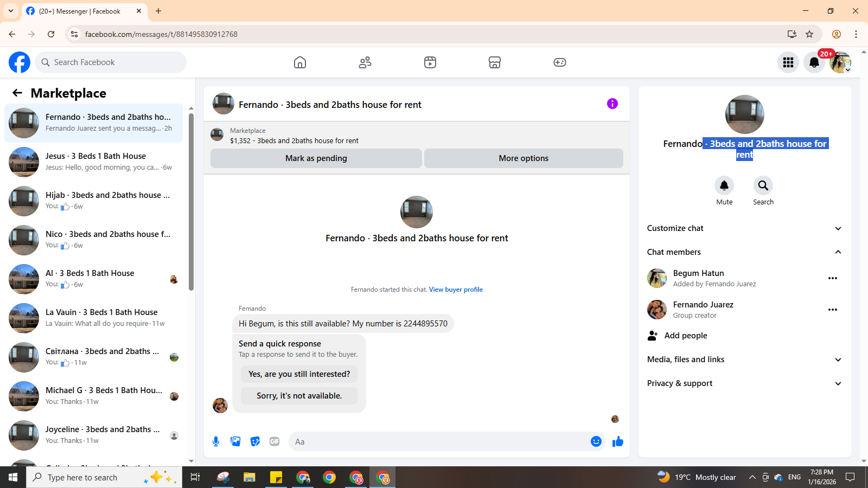Open the Nico 3beds and 2baths conversation

[93, 240]
